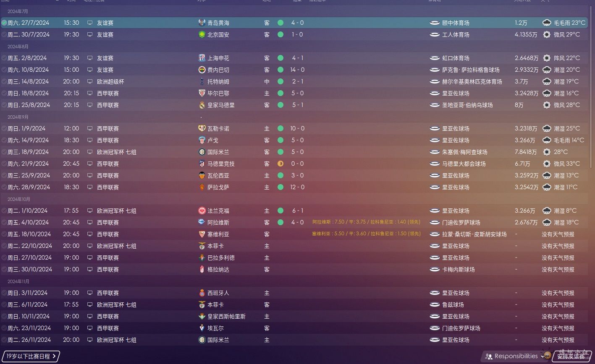Screen dimensions: 595x364
Task: Click the 费内巴切 team logo
Action: point(202,70)
